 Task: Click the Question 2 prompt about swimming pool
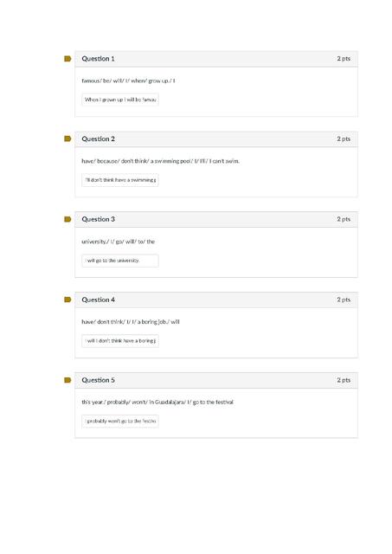(x=161, y=161)
